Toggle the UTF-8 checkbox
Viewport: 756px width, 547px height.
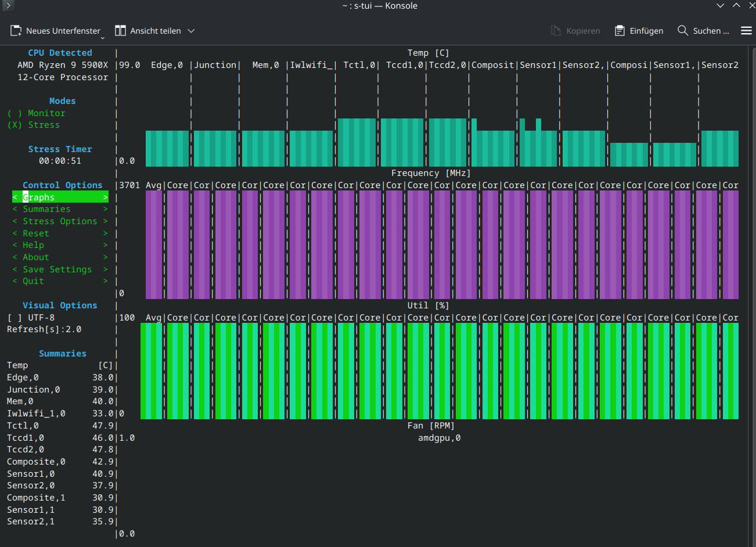tap(15, 318)
